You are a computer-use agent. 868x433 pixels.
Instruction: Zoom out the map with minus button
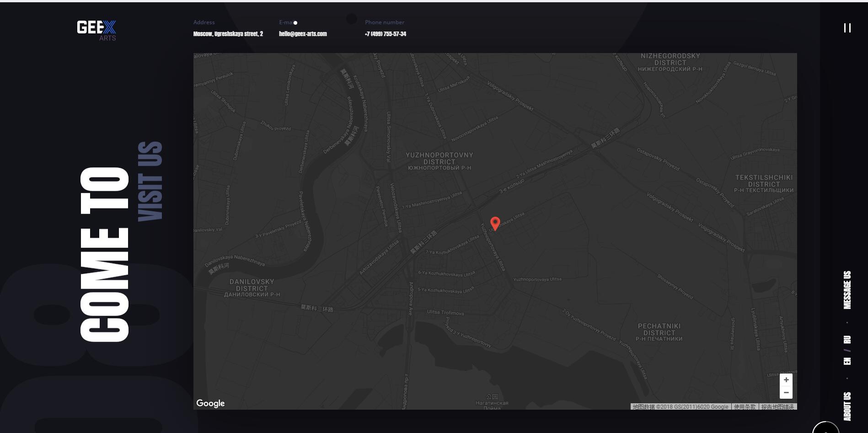point(786,392)
